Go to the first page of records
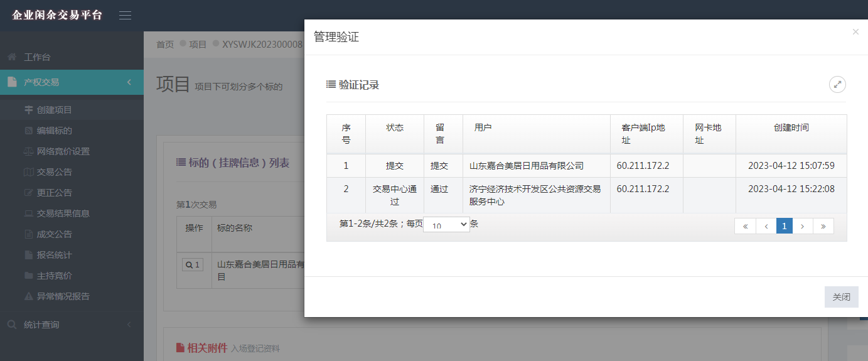The width and height of the screenshot is (868, 361). click(x=745, y=226)
